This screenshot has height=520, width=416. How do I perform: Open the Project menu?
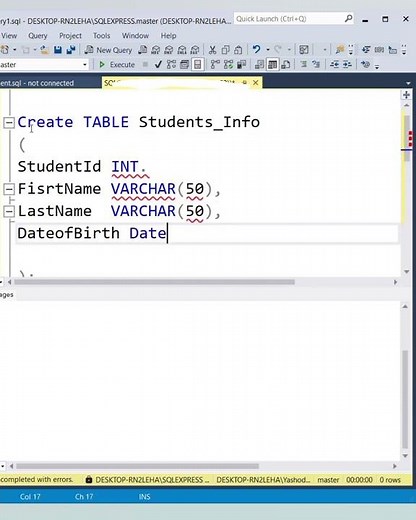(70, 36)
